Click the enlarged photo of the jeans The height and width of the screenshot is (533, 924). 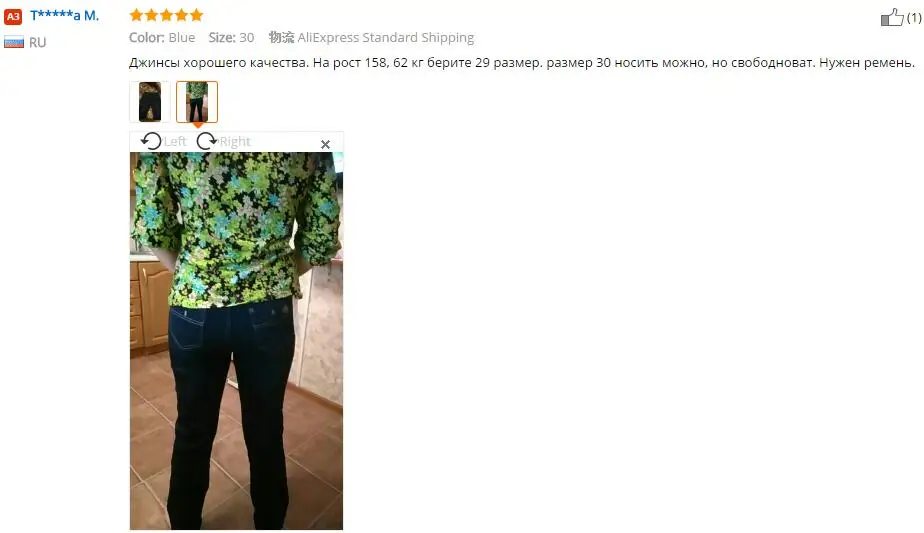[x=236, y=341]
